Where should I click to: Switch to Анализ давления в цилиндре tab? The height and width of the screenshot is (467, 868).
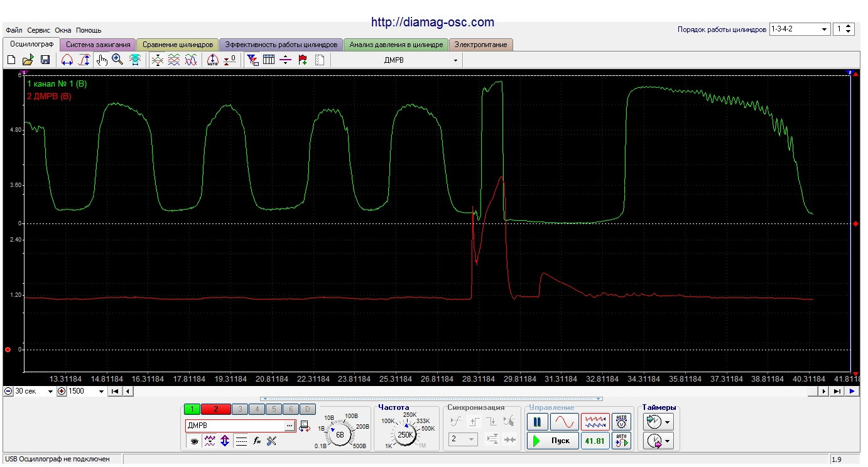396,45
